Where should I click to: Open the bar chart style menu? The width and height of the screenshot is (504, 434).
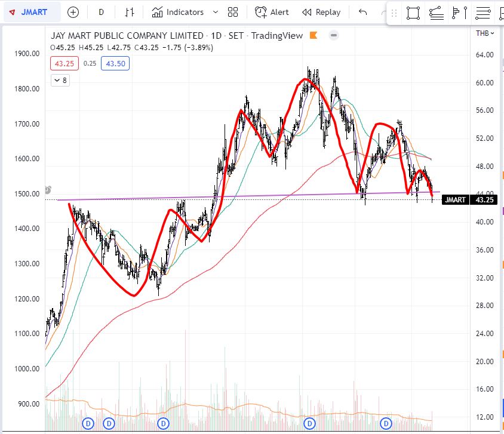coord(130,12)
